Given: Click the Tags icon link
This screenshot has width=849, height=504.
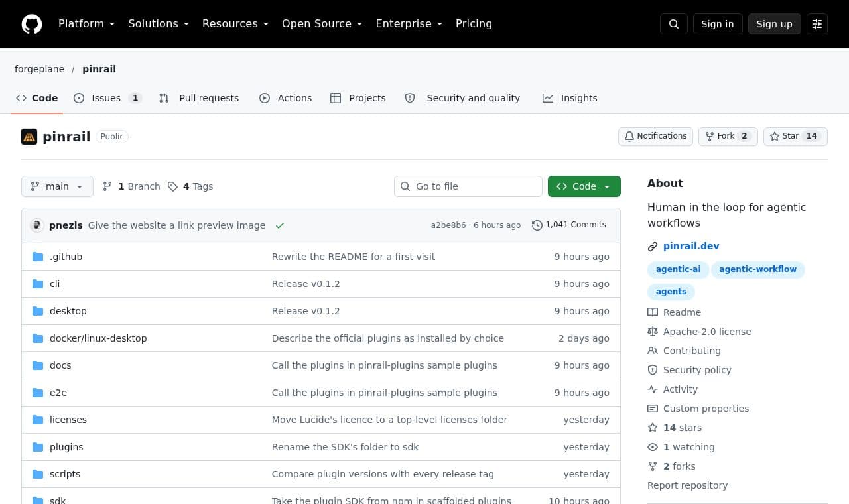Looking at the screenshot, I should point(172,186).
